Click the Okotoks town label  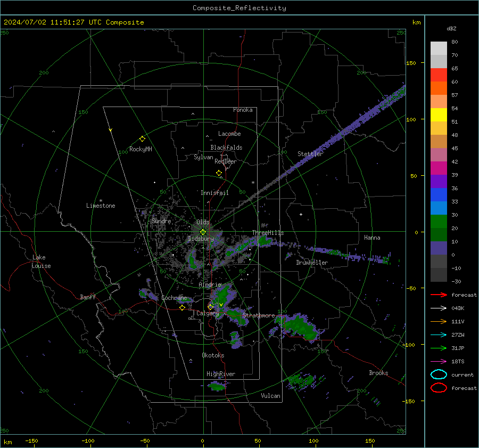[213, 355]
